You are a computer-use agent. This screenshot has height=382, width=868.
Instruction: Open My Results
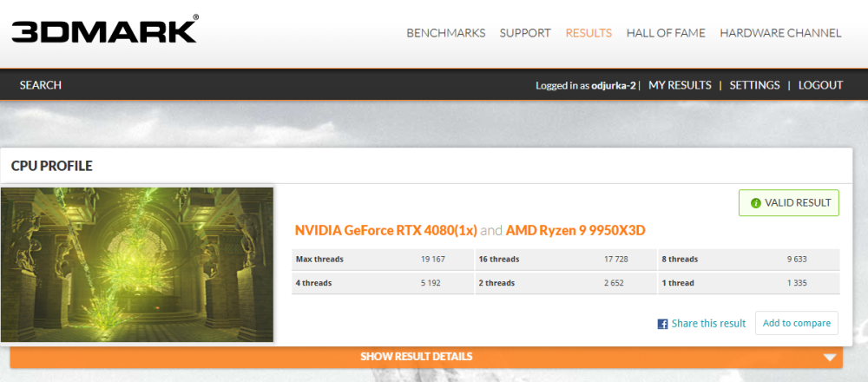coord(680,85)
